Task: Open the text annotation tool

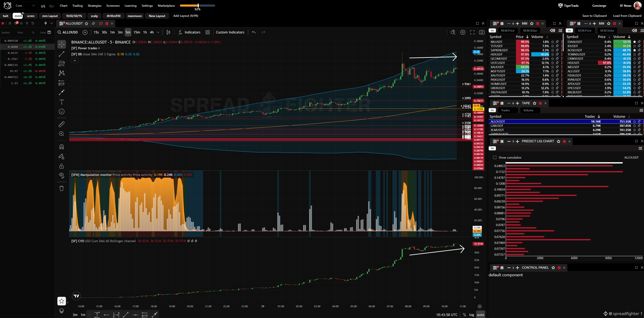Action: click(61, 102)
